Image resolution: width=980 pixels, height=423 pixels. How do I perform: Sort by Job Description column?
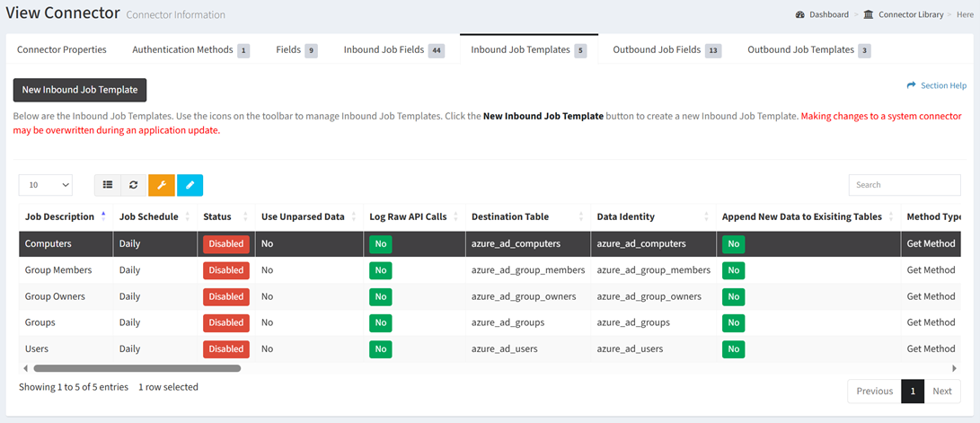click(x=59, y=216)
